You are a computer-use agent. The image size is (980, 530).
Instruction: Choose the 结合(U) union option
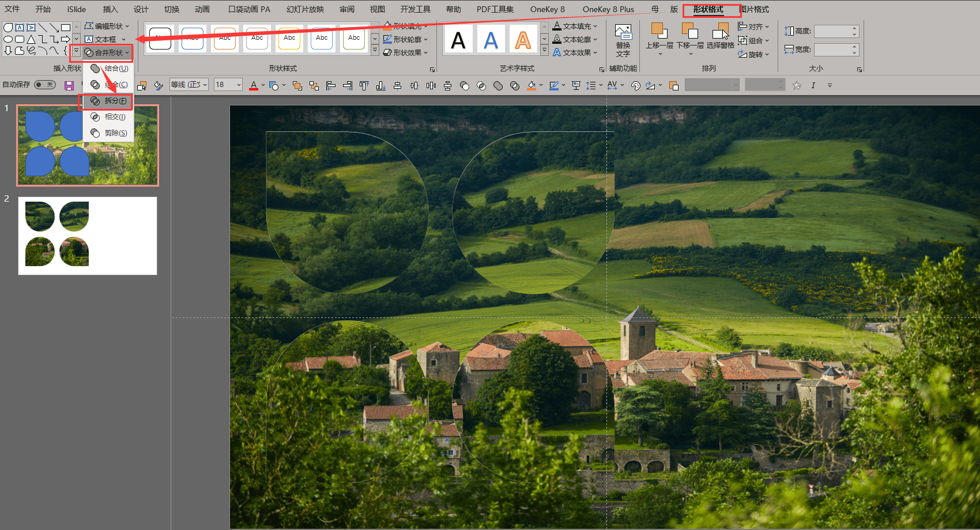coord(108,69)
